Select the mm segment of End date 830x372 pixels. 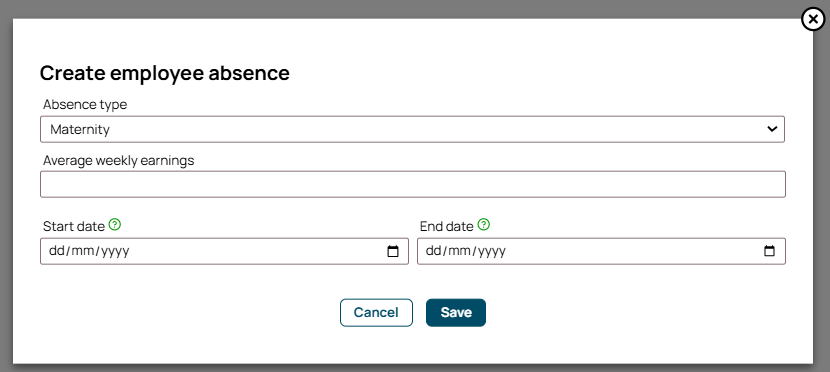[x=458, y=251]
